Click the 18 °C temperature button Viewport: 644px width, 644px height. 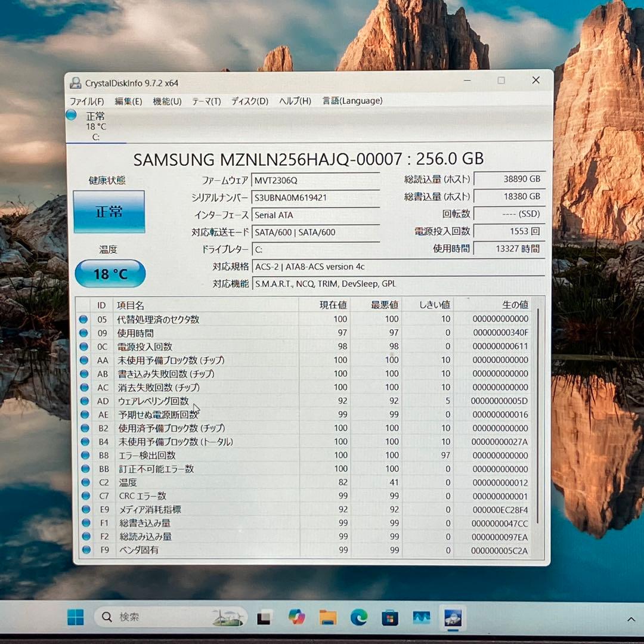coord(110,274)
